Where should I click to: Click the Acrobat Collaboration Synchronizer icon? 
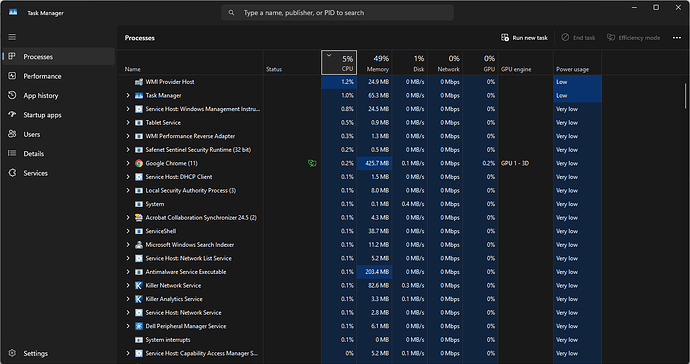(x=139, y=217)
